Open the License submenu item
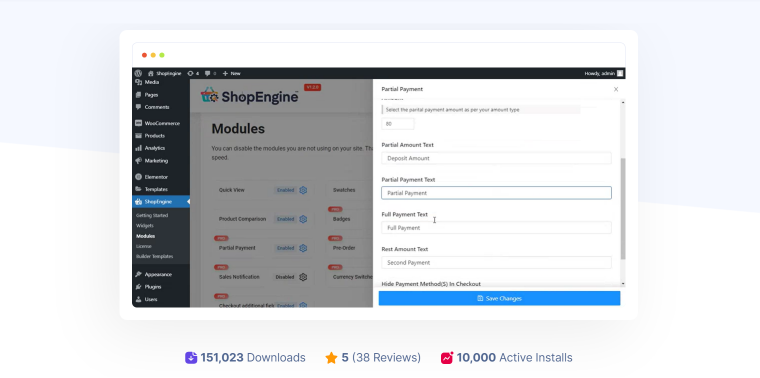The width and height of the screenshot is (760, 378). (x=144, y=246)
